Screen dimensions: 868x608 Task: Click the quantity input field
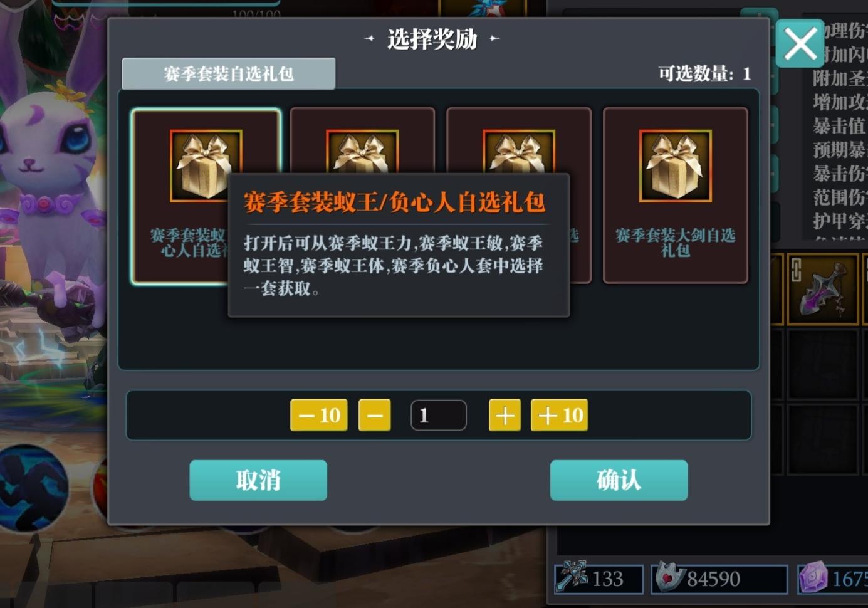[439, 416]
